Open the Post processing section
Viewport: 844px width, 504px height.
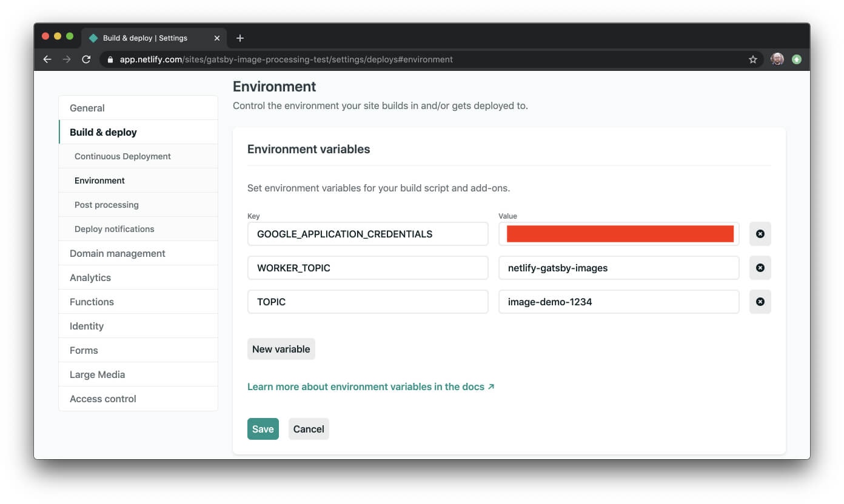107,205
